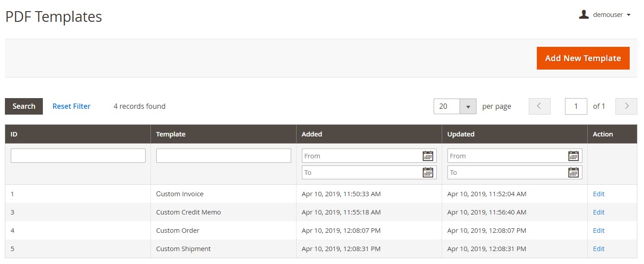Go to the next page arrow
This screenshot has width=644, height=264.
point(626,106)
